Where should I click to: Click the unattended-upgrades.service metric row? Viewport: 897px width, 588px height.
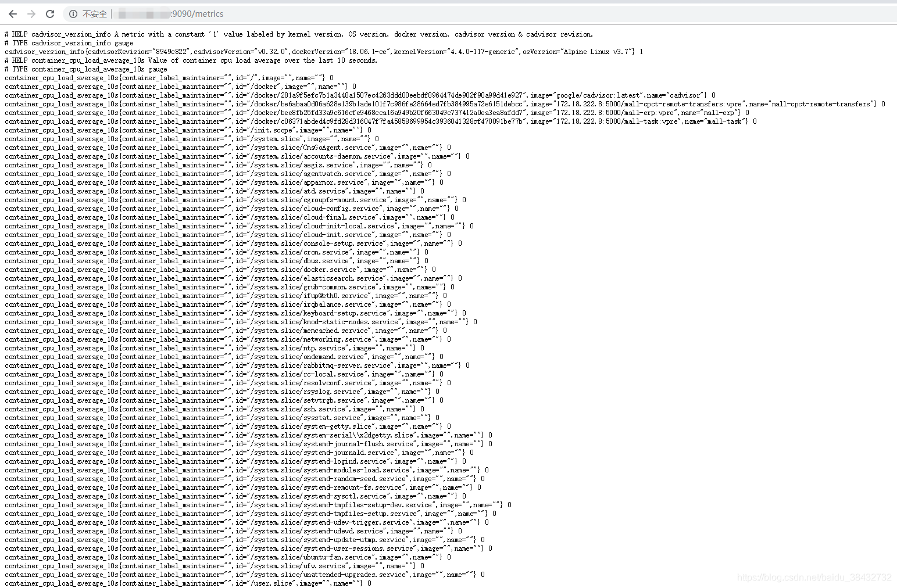tap(245, 575)
